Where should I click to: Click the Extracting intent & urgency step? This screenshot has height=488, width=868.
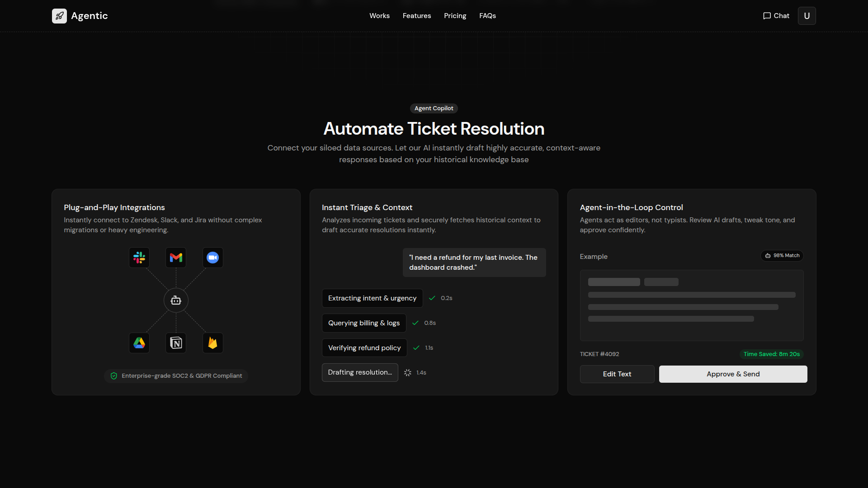point(372,298)
